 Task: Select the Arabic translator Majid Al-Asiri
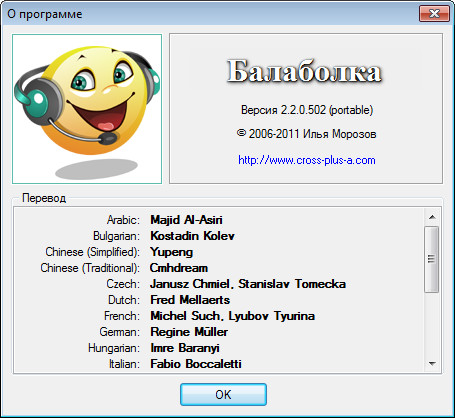(x=186, y=220)
